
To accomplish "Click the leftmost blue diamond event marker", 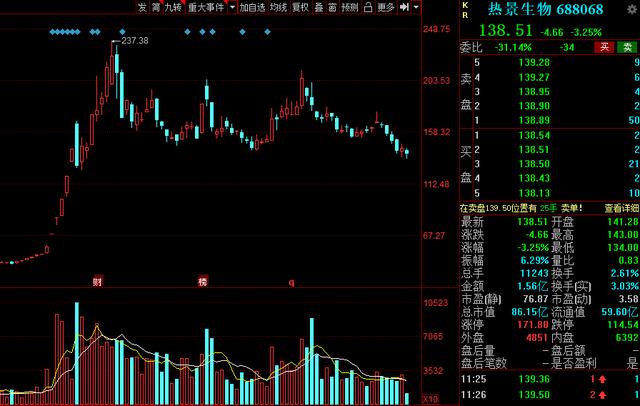I will click(x=52, y=31).
